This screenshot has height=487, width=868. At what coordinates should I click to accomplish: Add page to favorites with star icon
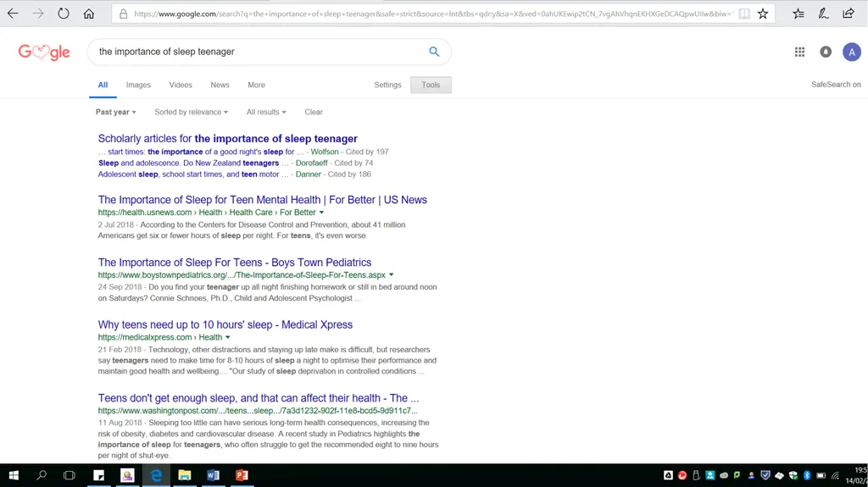point(763,14)
